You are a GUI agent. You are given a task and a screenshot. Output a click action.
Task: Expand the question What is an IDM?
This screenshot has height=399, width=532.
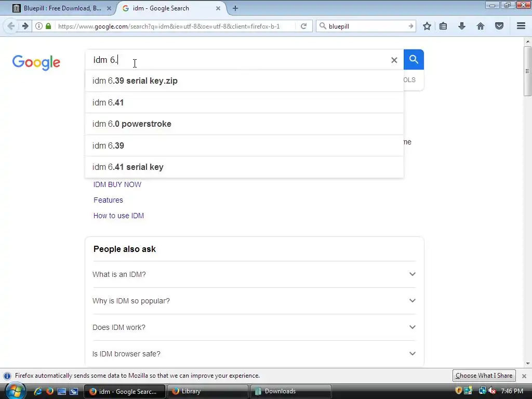click(x=254, y=274)
